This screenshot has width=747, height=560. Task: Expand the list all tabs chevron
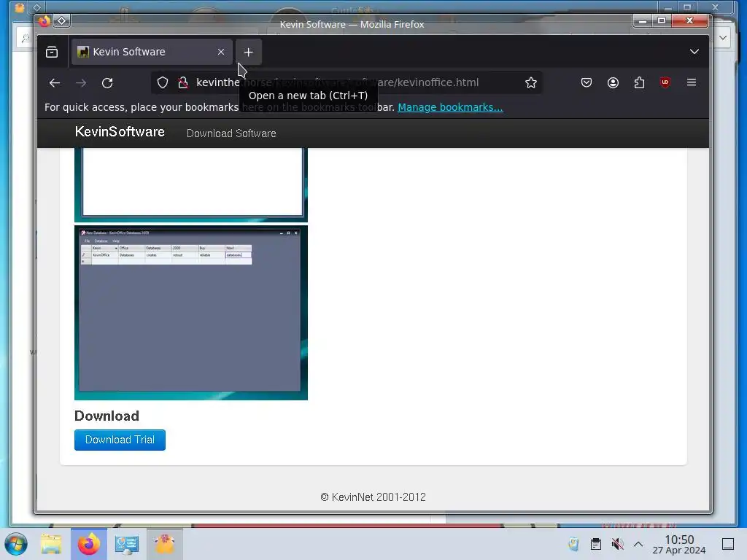tap(694, 52)
